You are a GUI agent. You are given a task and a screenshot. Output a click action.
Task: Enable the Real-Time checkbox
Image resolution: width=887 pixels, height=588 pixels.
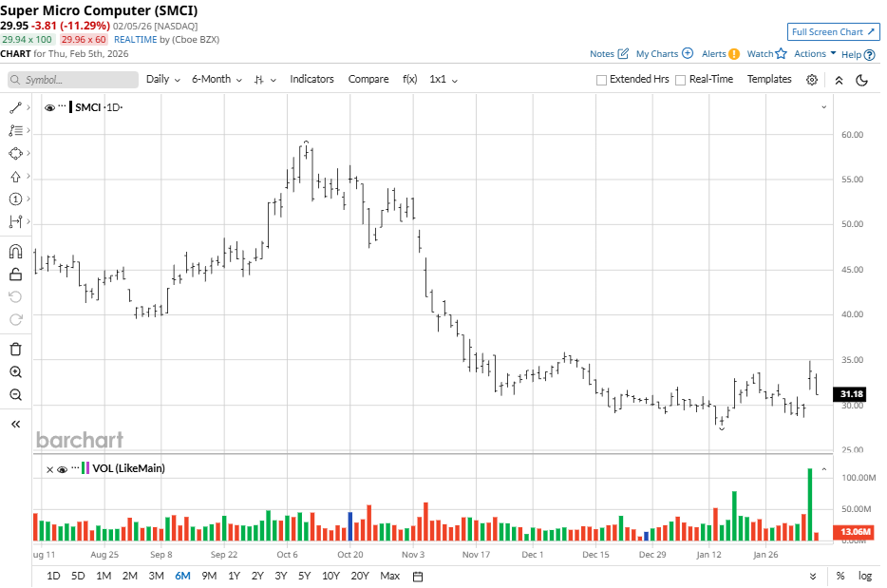681,80
